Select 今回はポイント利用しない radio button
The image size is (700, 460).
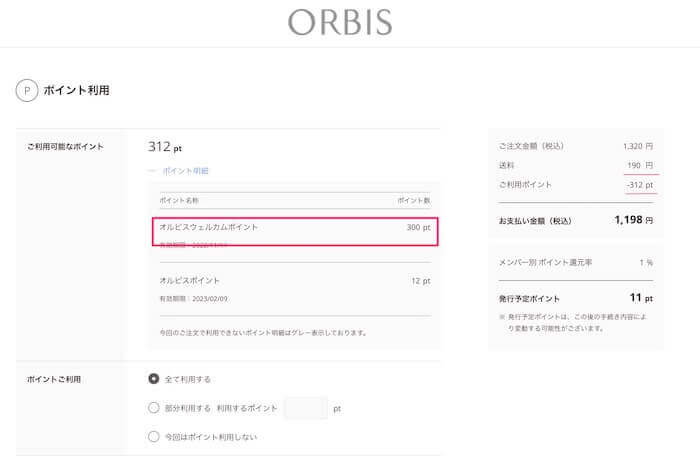click(154, 436)
